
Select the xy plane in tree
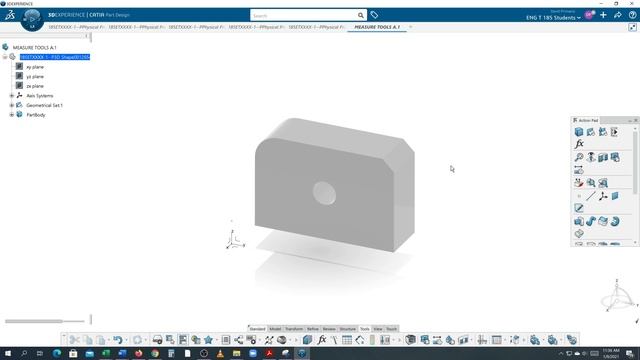pyautogui.click(x=35, y=67)
